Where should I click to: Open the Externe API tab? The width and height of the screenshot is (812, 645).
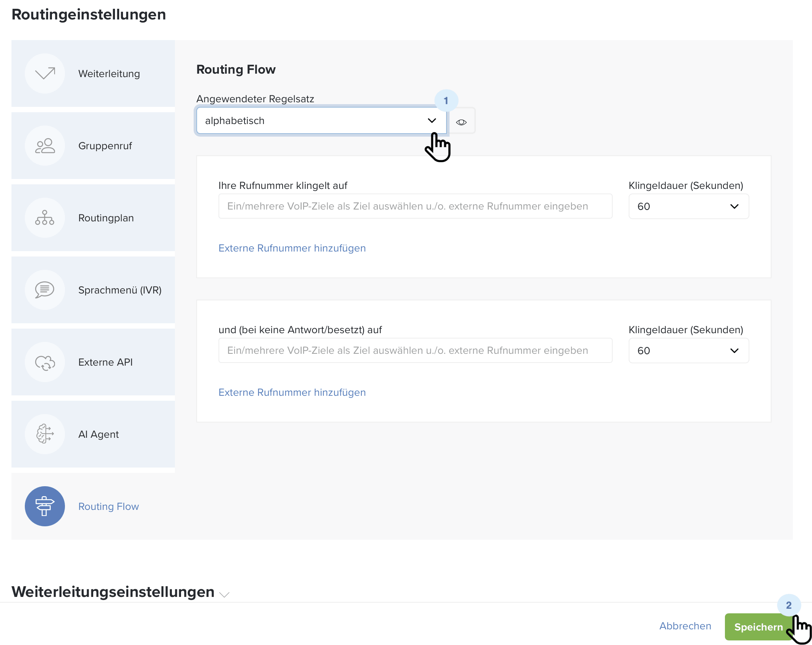pos(105,362)
